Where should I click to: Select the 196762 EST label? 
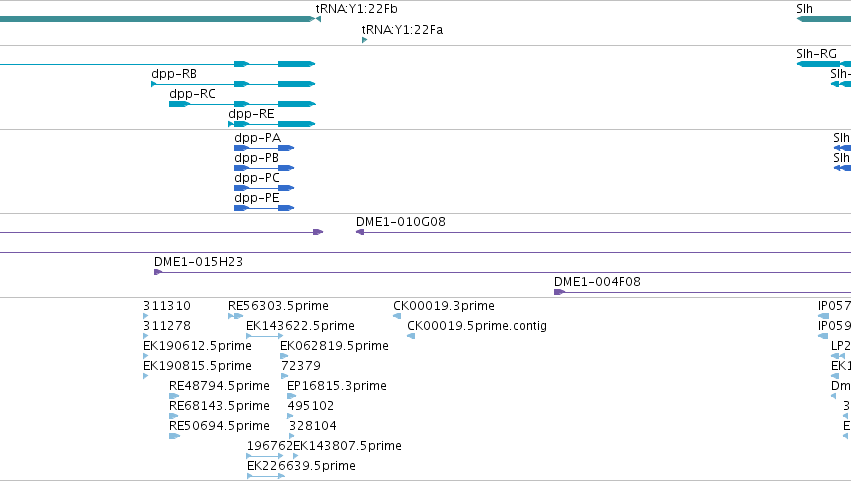(270, 446)
